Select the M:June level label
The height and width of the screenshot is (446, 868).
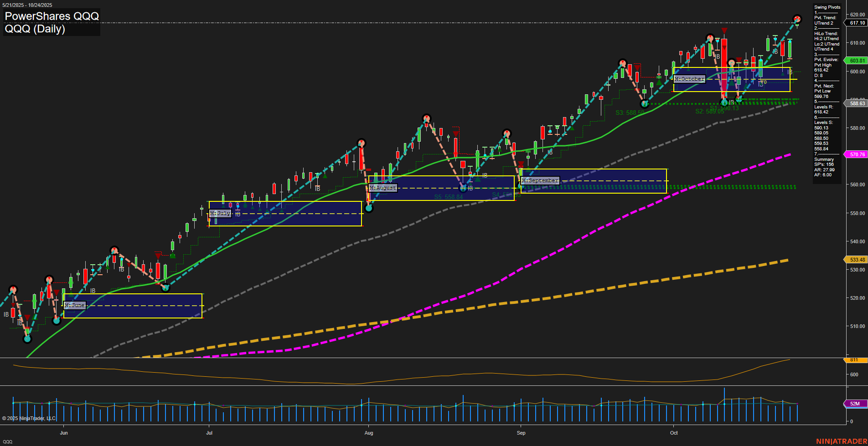click(x=75, y=305)
